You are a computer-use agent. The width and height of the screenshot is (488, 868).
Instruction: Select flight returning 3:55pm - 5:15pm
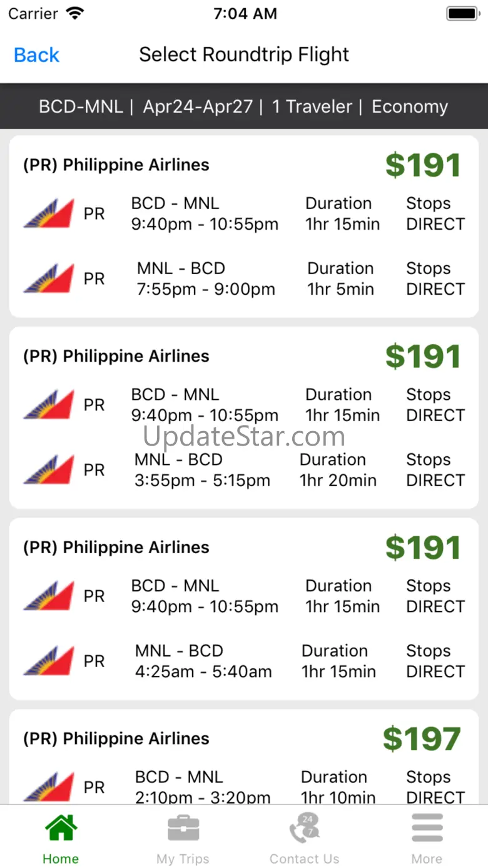point(202,481)
